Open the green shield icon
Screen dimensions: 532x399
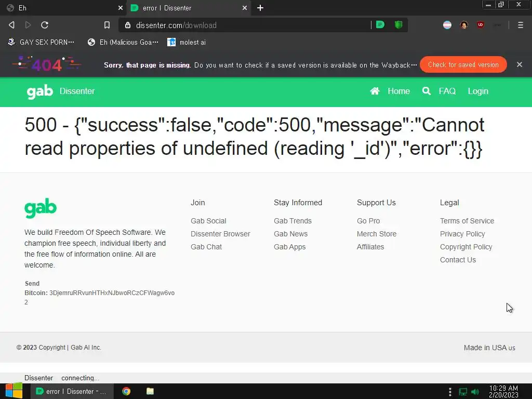click(398, 25)
